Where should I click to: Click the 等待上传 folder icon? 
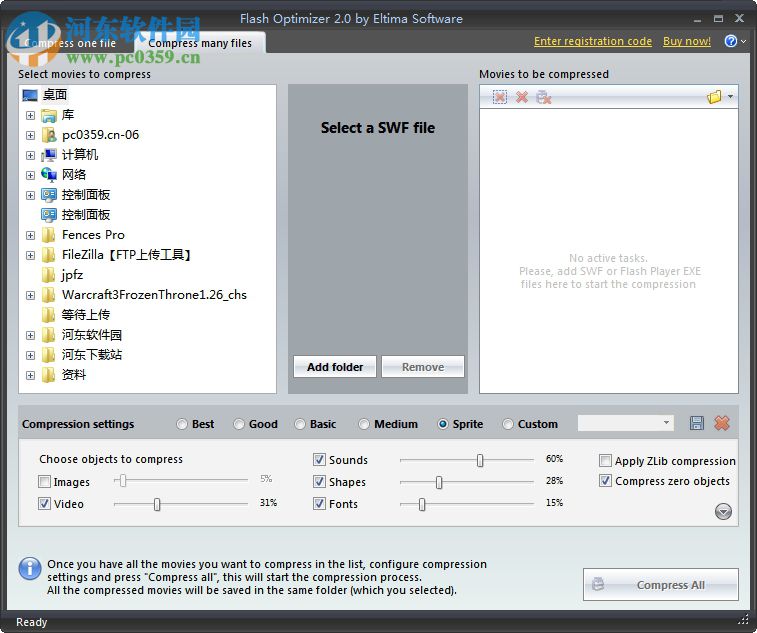coord(49,315)
